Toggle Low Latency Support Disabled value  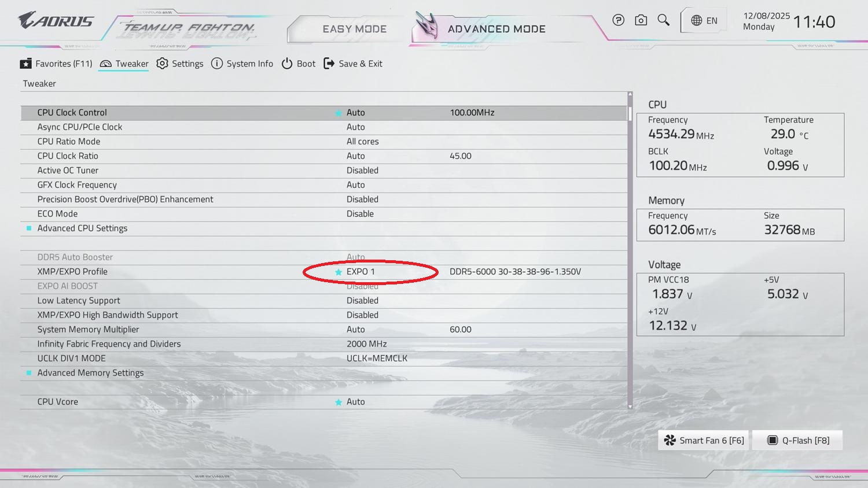tap(362, 301)
